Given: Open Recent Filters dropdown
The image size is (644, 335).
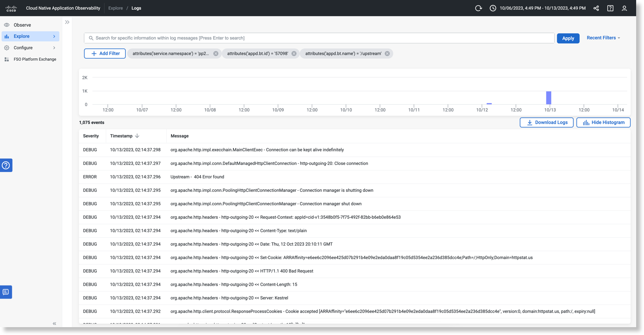Looking at the screenshot, I should coord(603,38).
